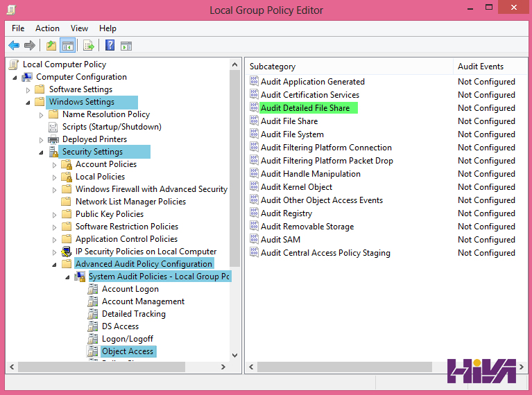The width and height of the screenshot is (532, 395).
Task: Click the Detailed Tracking category icon
Action: [x=93, y=314]
